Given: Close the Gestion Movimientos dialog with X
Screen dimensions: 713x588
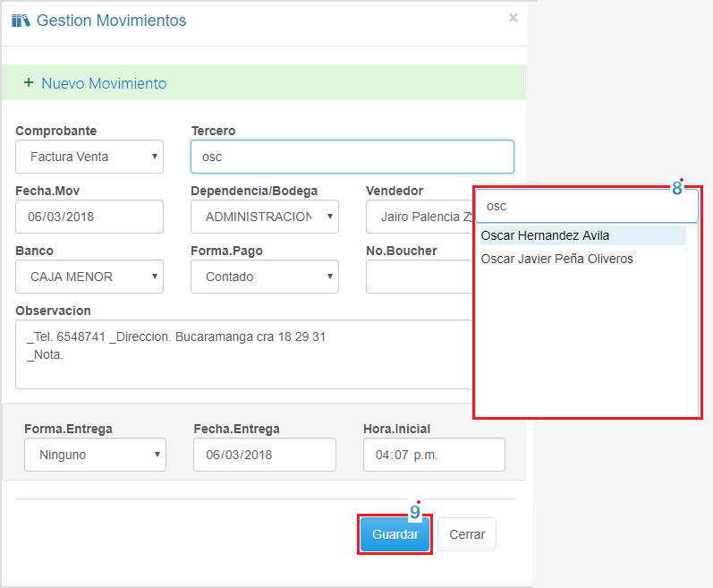Looking at the screenshot, I should pyautogui.click(x=513, y=17).
